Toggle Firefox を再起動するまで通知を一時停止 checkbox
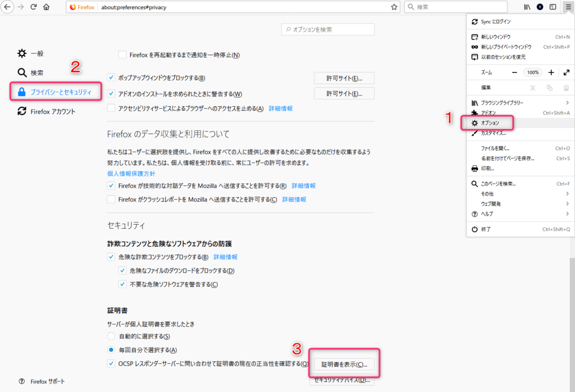 pos(122,55)
